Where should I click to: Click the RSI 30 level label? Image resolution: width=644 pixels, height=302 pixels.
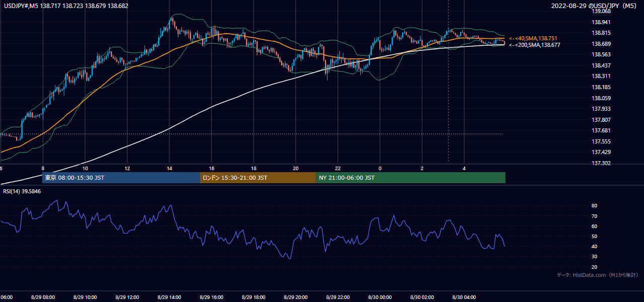click(594, 257)
